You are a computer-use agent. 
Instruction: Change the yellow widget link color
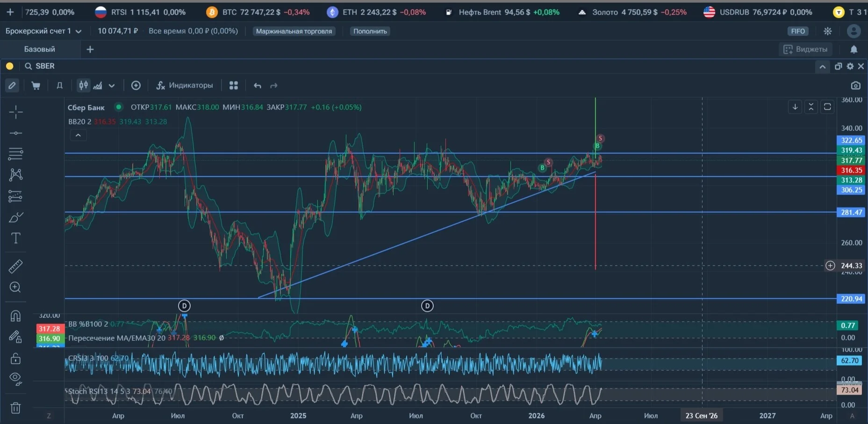tap(9, 66)
